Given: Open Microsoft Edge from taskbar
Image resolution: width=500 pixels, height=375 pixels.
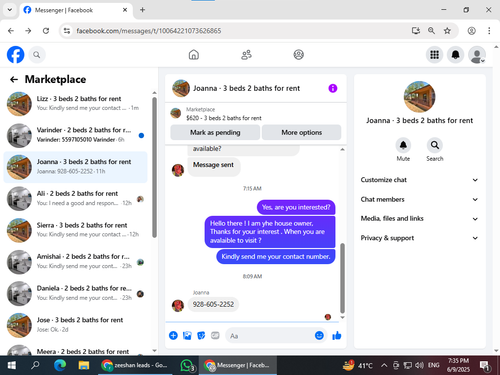Looking at the screenshot, I should 60,365.
